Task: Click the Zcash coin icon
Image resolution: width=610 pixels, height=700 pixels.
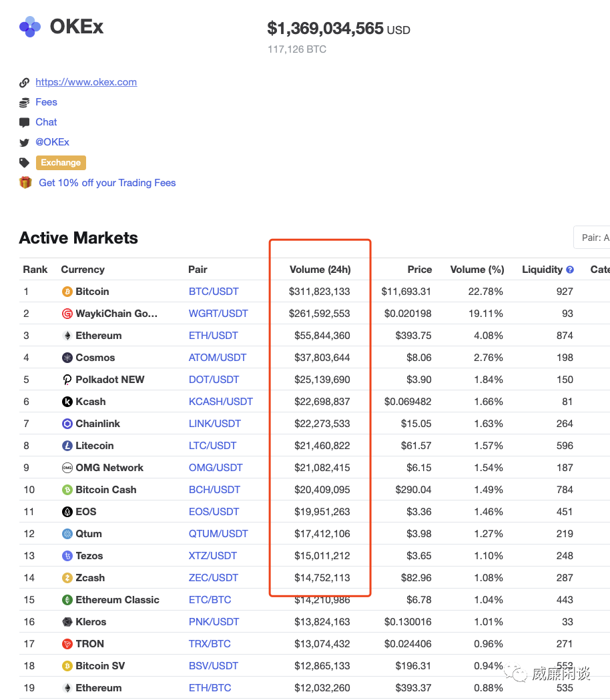Action: 67,578
